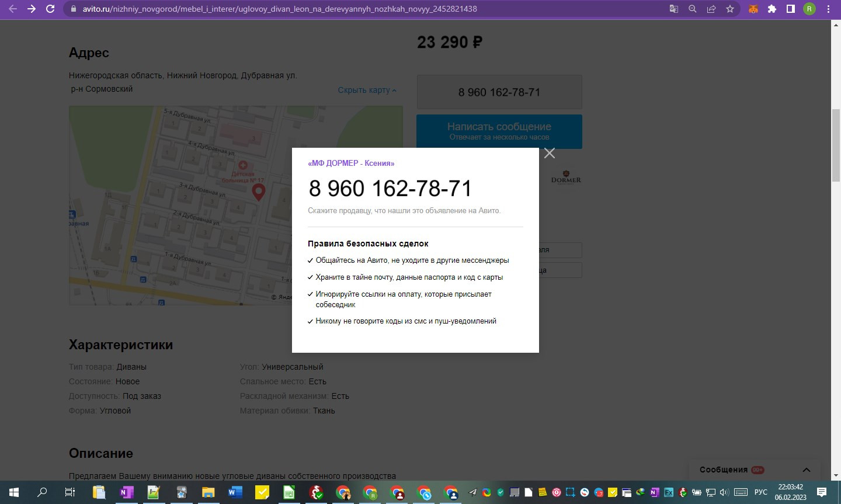This screenshot has height=504, width=841.
Task: Open the Windows notification center
Action: coord(822,492)
